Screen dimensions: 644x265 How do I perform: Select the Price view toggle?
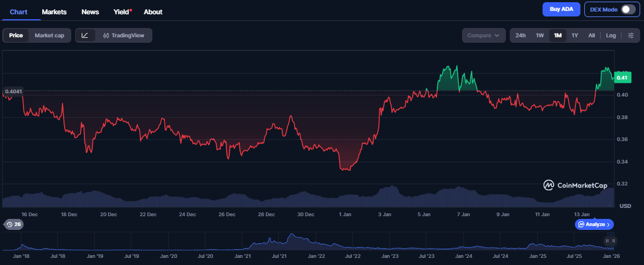point(16,35)
